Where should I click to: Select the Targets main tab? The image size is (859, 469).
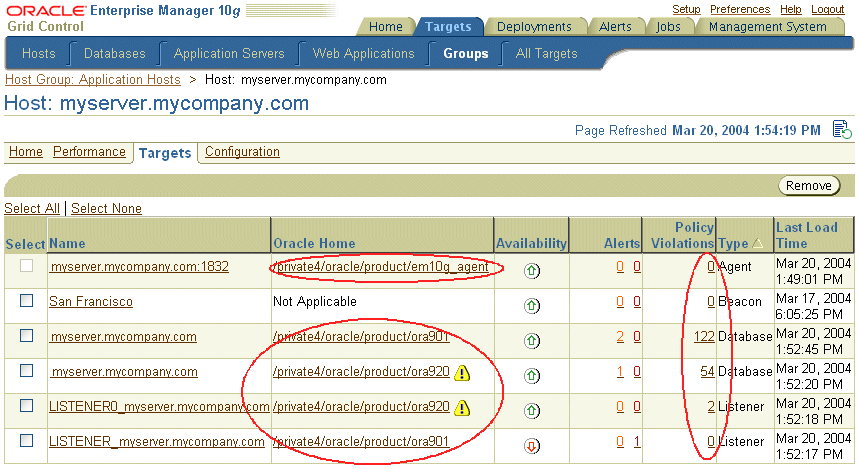448,27
